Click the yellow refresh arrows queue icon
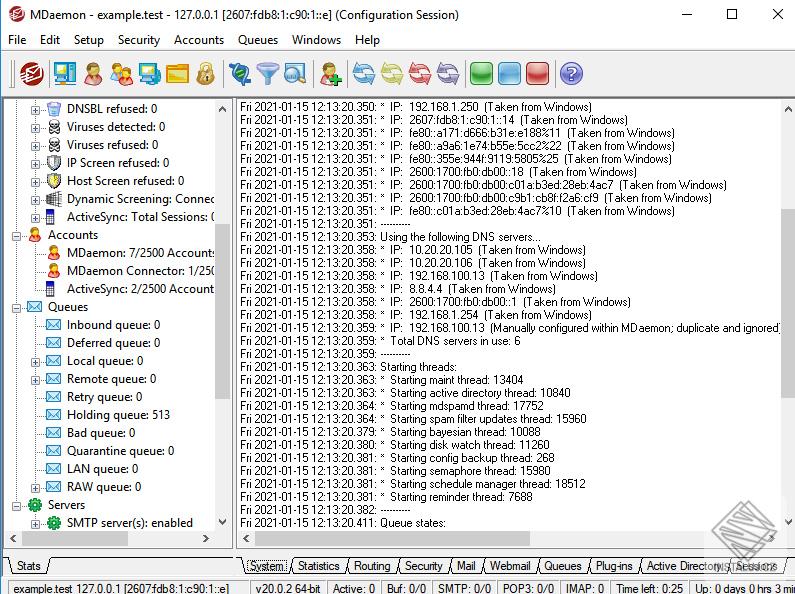795x594 pixels. coord(392,73)
